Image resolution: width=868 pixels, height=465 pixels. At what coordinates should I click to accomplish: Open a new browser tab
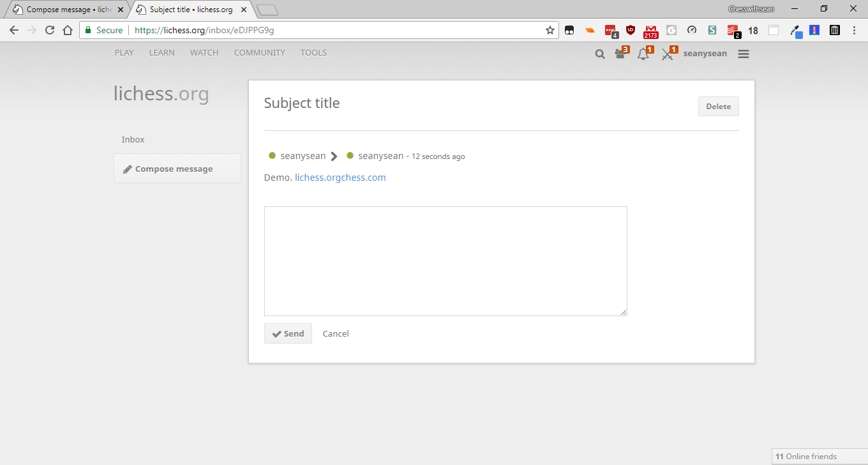[x=267, y=10]
